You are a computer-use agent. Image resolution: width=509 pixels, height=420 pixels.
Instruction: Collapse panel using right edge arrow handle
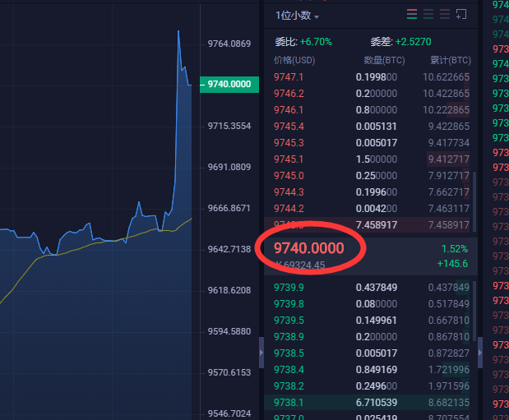point(480,352)
